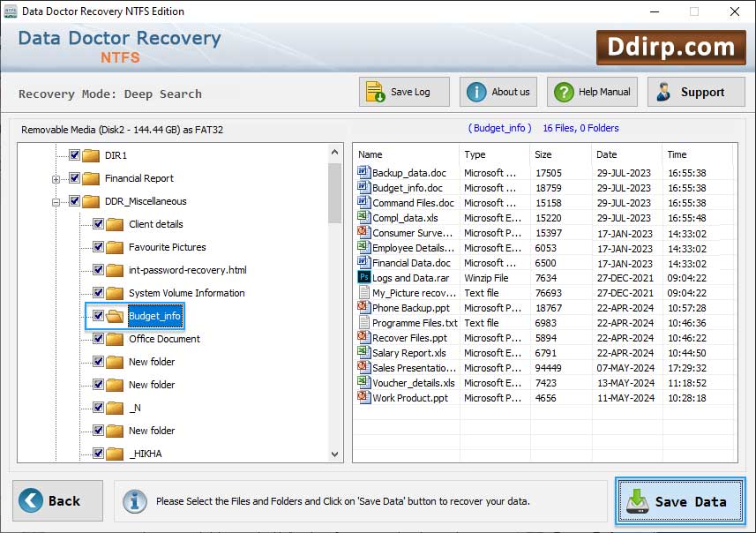Image resolution: width=756 pixels, height=533 pixels.
Task: Select the _N folder in tree
Action: click(135, 408)
